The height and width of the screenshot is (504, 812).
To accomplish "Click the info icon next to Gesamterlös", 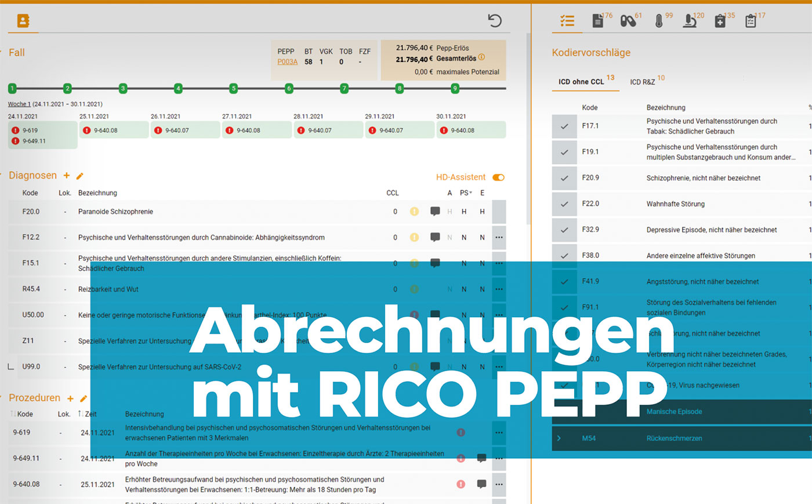I will tap(481, 57).
